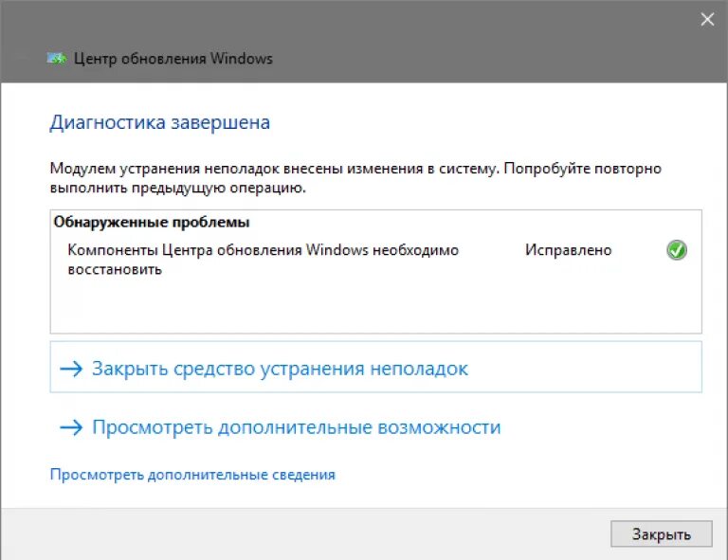Click the arrow next to Закрыть средство устранения неполадок
Image resolution: width=728 pixels, height=560 pixels.
pos(71,369)
